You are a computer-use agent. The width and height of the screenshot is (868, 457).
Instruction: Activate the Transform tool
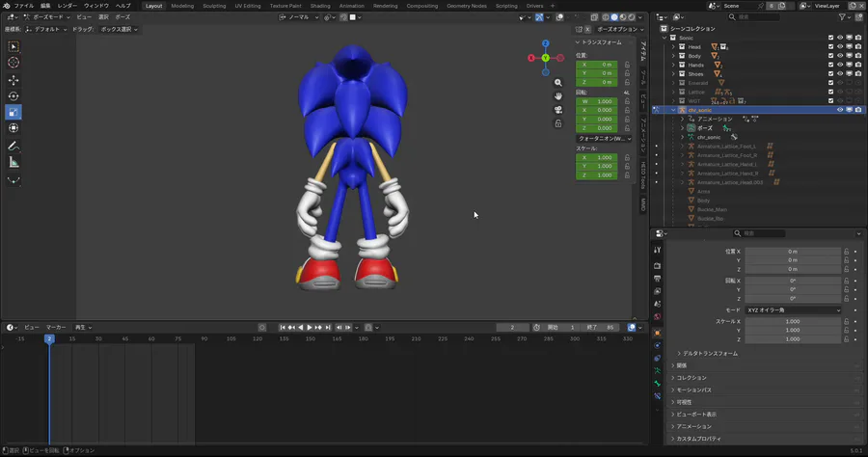click(x=14, y=128)
